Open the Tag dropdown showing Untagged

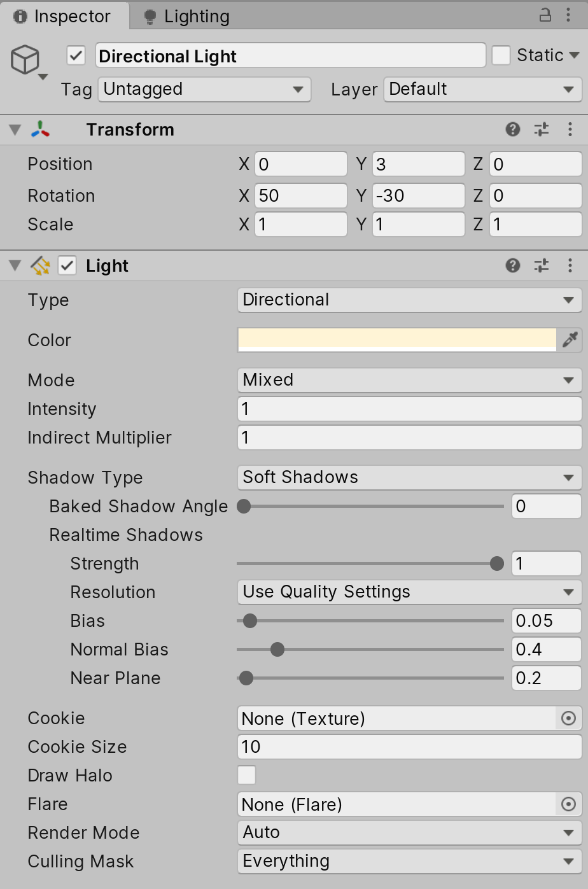tap(204, 89)
